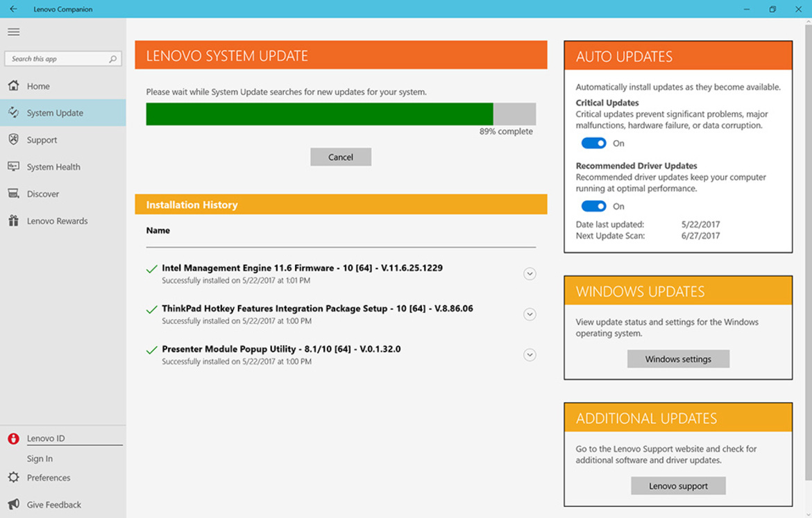Click the AUTO UPDATES panel header

coord(678,56)
